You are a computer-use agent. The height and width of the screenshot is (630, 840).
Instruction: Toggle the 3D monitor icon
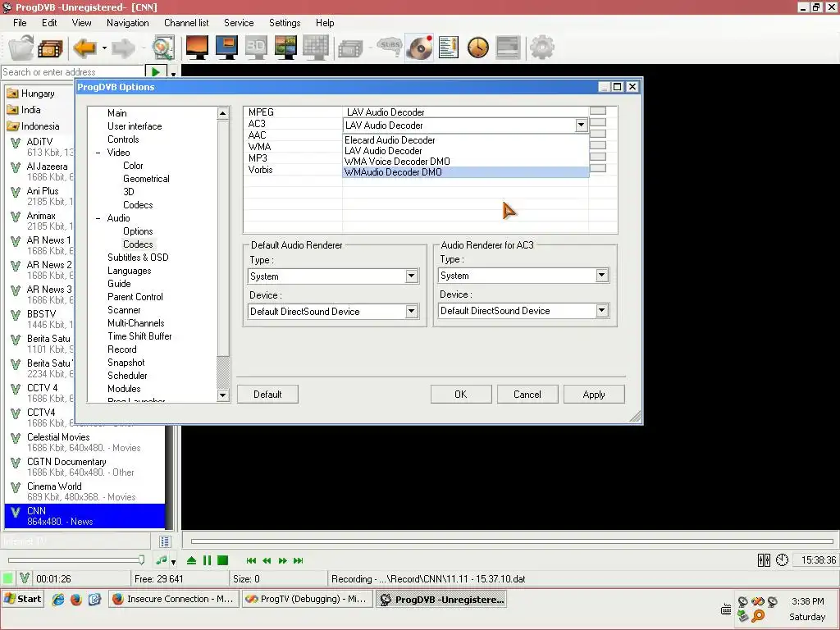tap(256, 48)
